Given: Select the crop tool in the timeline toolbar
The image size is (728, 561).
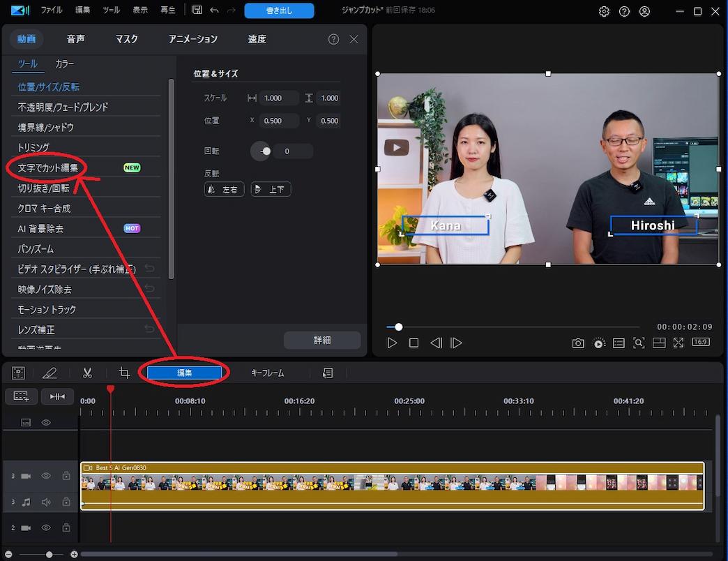Looking at the screenshot, I should click(123, 373).
